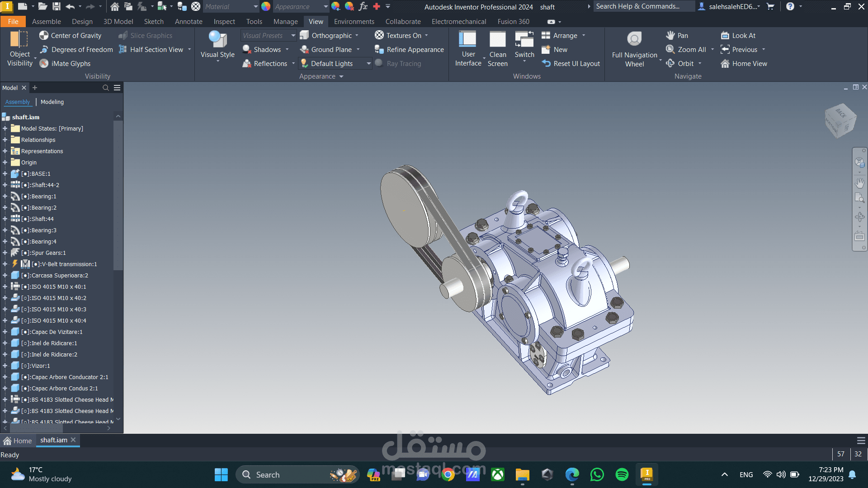Click the appearance color wheel swatch
The image size is (868, 488).
coord(266,6)
